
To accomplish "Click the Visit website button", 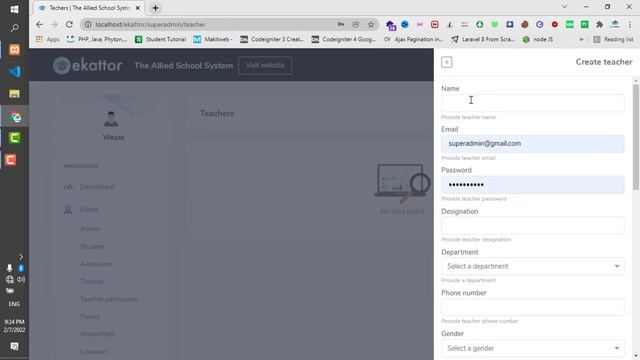I will click(x=265, y=65).
